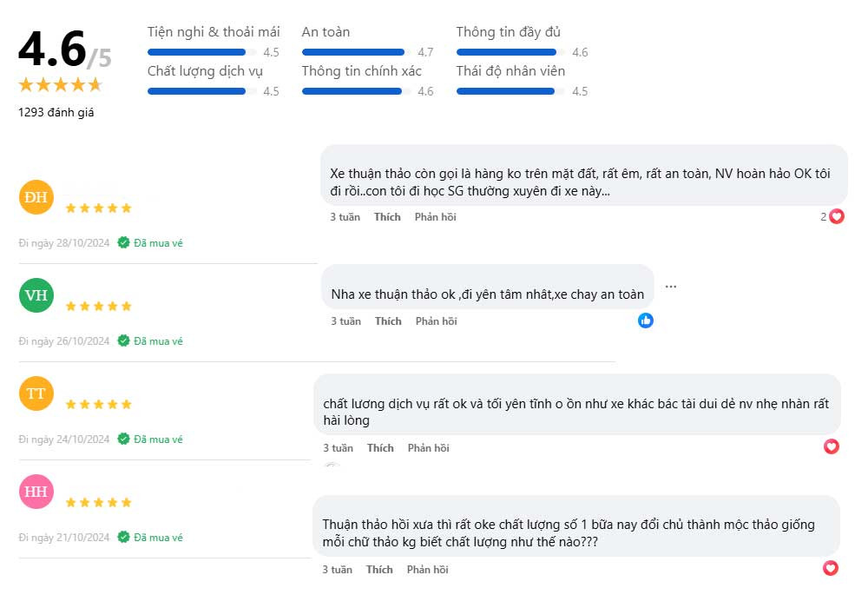Click the overall five-star rating under 4.6

(x=61, y=85)
